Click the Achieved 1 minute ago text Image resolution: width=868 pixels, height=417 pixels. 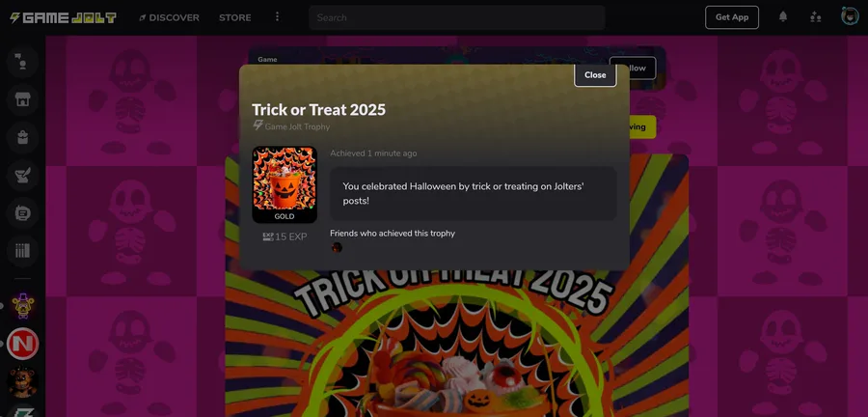tap(373, 153)
